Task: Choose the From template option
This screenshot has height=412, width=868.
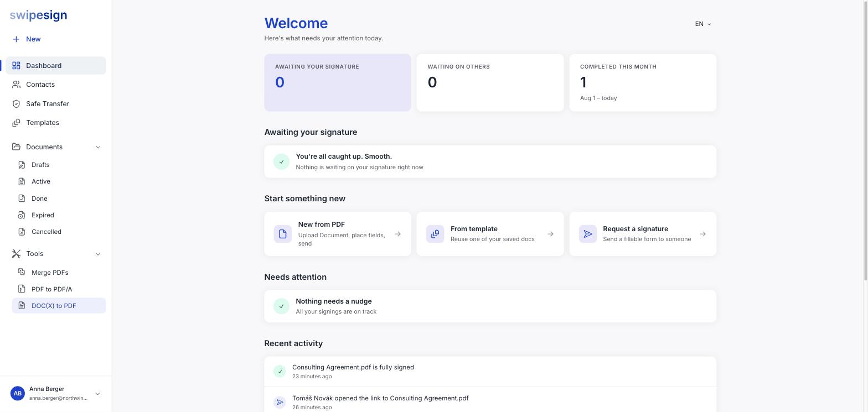Action: [x=490, y=234]
